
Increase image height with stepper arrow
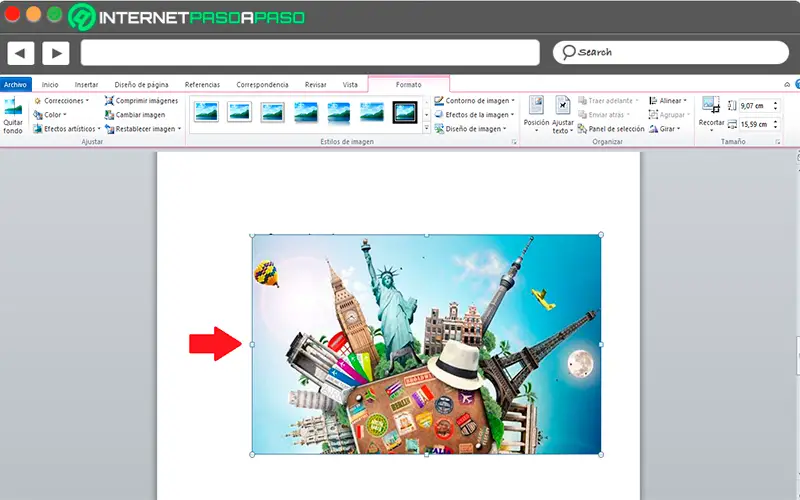[776, 103]
